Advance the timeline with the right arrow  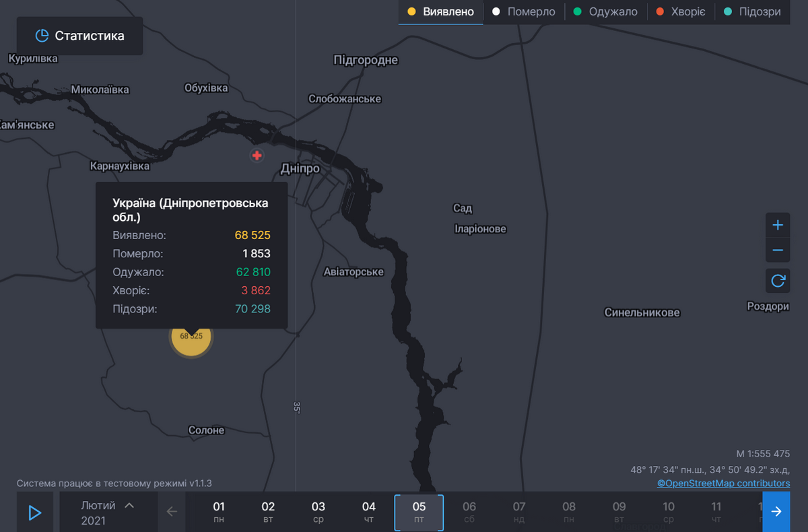776,512
